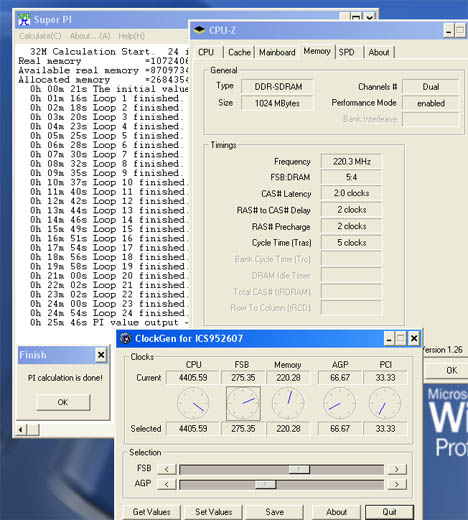Minimize the ClockGen window
This screenshot has width=468, height=520.
[x=389, y=339]
